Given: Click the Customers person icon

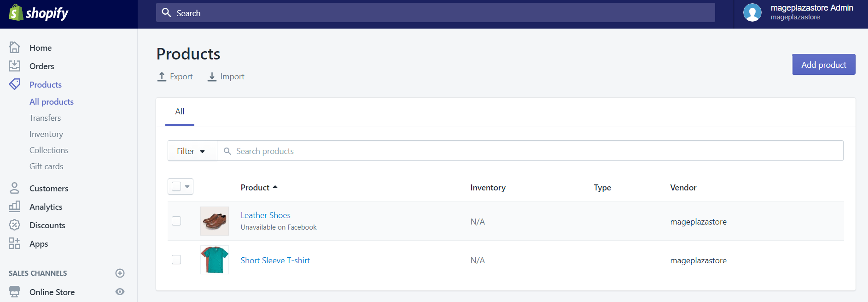Looking at the screenshot, I should click(x=15, y=188).
